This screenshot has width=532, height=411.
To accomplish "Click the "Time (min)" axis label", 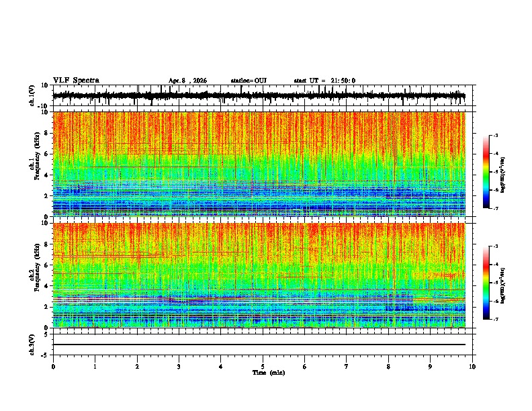I will [x=269, y=373].
